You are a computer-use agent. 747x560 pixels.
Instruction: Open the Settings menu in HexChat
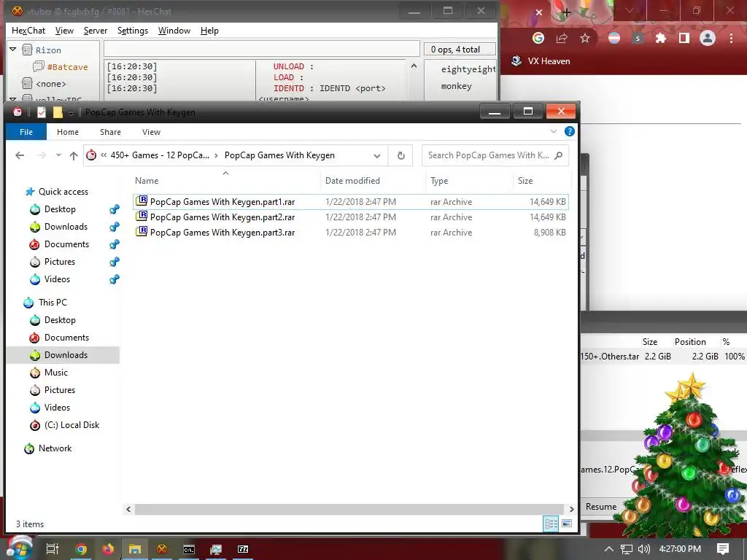(133, 31)
